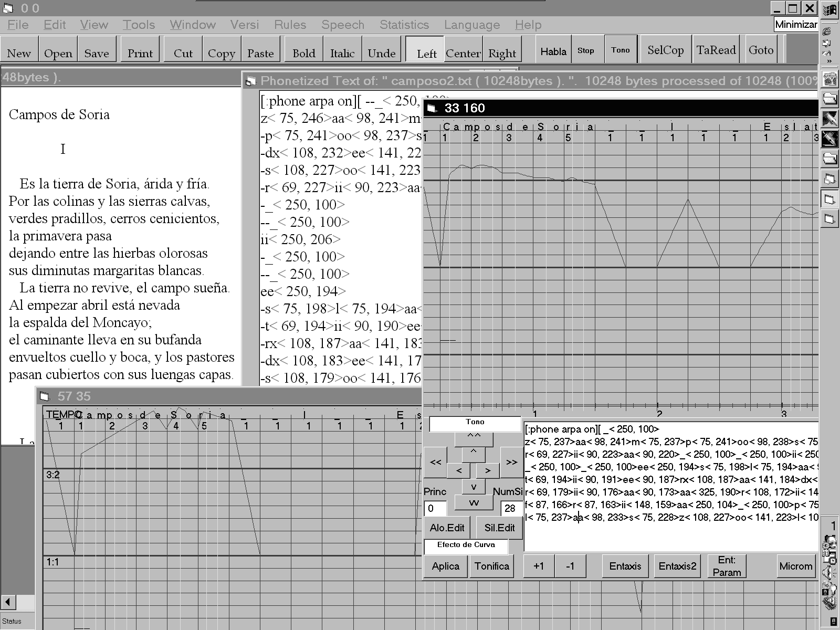
Task: Open the Rules menu
Action: (x=290, y=25)
